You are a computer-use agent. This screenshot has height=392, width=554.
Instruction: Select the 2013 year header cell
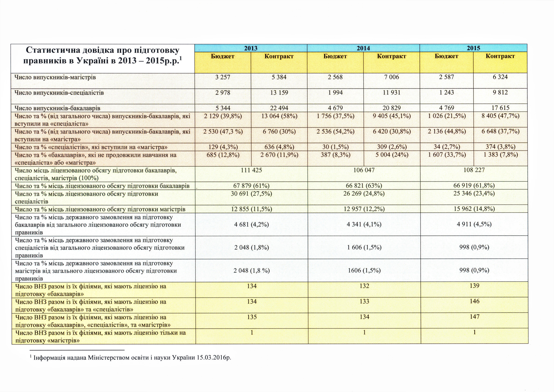click(251, 48)
